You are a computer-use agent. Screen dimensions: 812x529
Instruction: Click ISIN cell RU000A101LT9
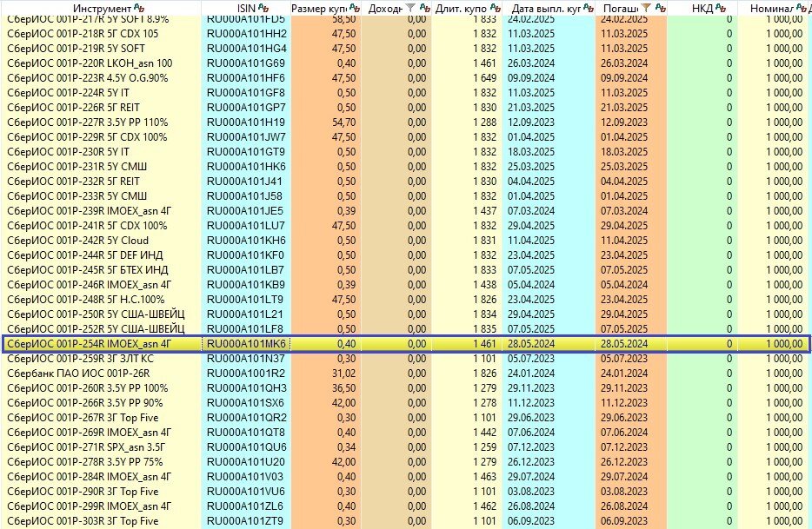pyautogui.click(x=245, y=299)
